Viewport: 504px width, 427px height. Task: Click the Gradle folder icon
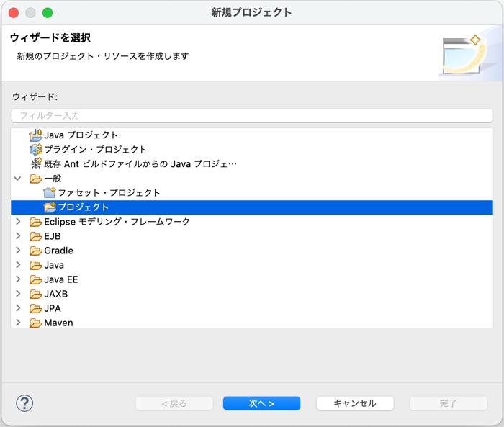tap(36, 251)
